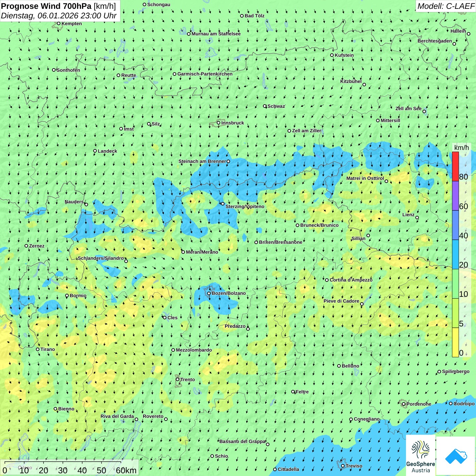
Task: Click the Schongau label
Action: 159,4
